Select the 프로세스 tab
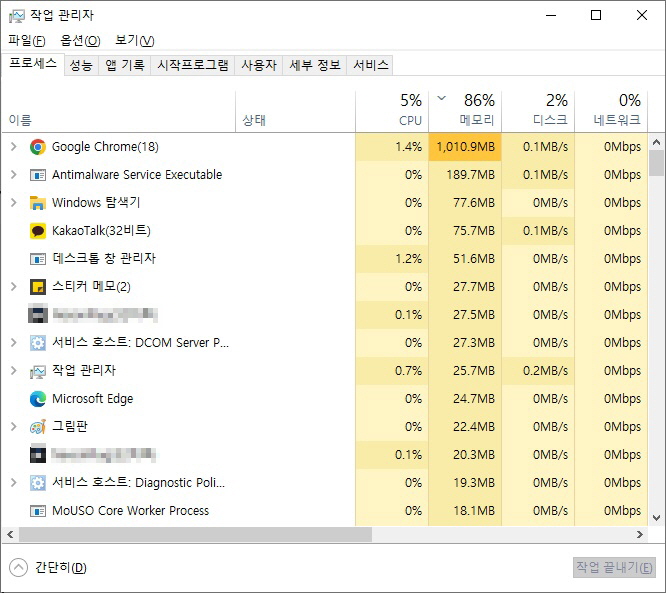Screen dimensions: 666x593 tap(33, 64)
